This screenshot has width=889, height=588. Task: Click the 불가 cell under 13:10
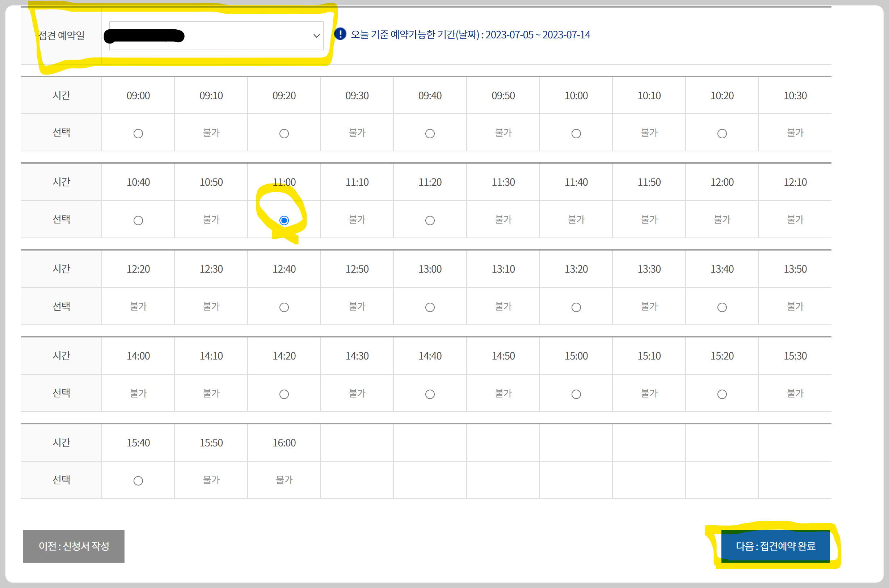point(503,306)
